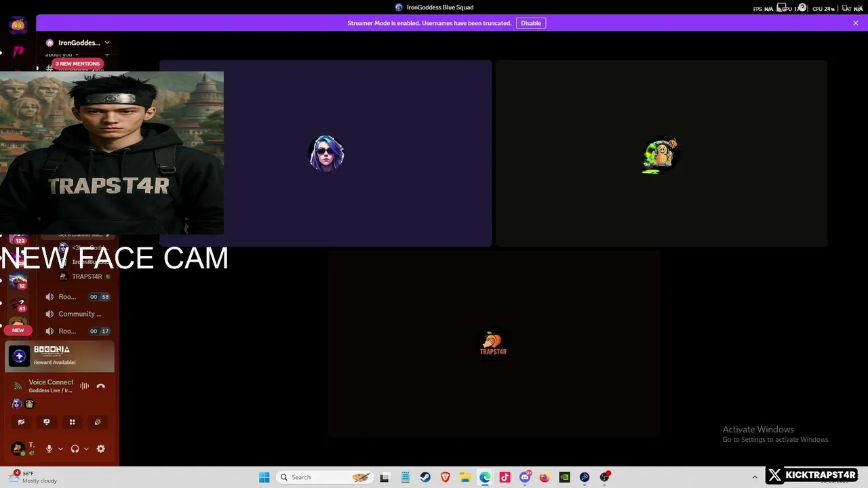Disable Streamer Mode from the banner

pos(531,23)
